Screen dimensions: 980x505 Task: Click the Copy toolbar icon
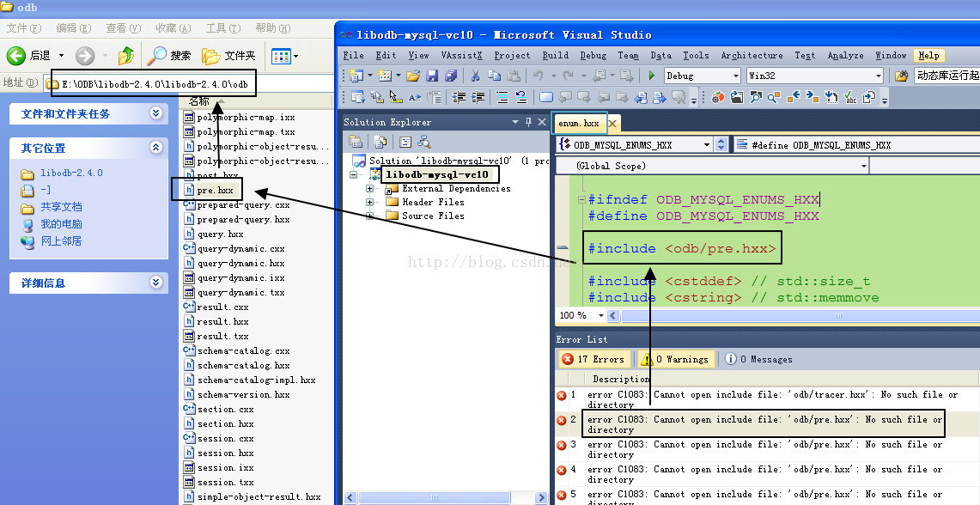[494, 76]
